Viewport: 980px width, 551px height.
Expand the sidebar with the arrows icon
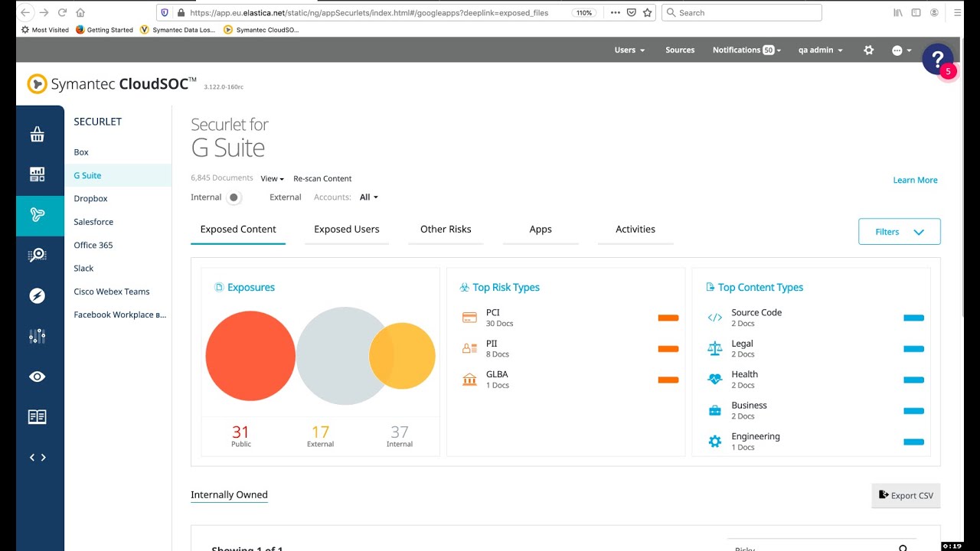click(37, 458)
